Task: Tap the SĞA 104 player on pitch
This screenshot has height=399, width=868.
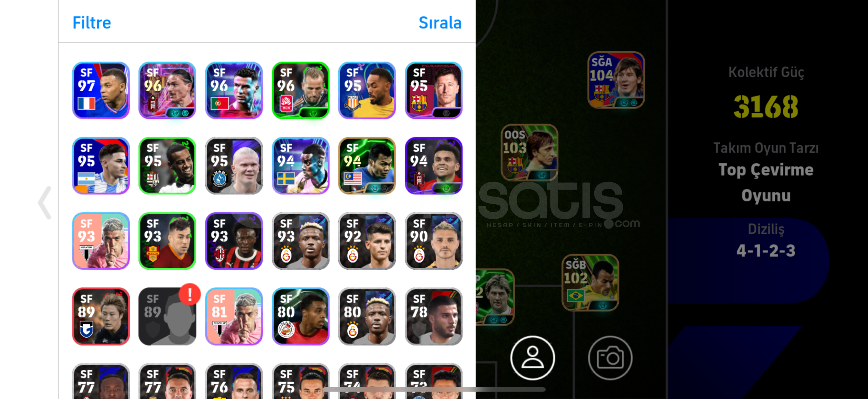Action: (x=616, y=80)
